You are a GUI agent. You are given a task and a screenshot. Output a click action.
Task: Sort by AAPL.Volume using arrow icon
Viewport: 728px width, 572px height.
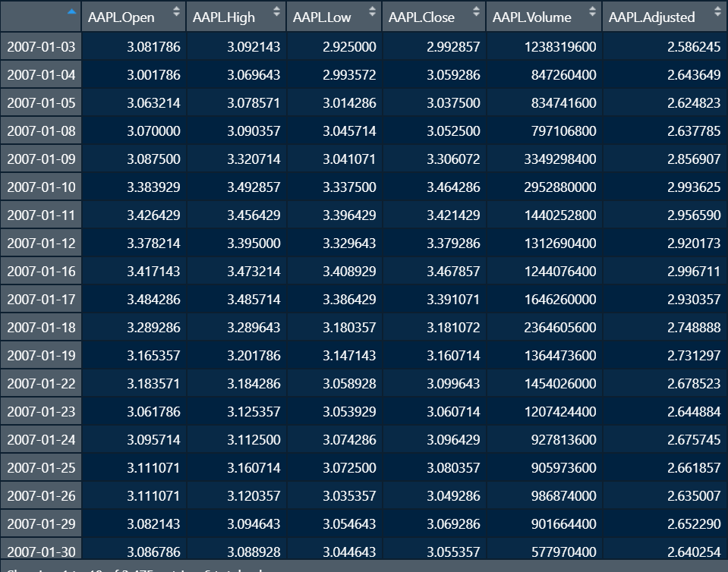point(592,12)
